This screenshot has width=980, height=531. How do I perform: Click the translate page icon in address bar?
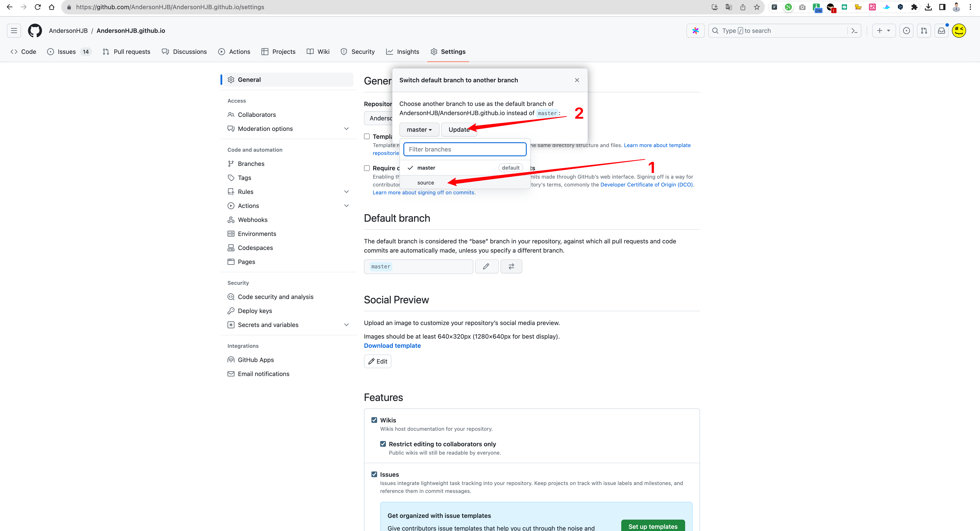click(729, 7)
